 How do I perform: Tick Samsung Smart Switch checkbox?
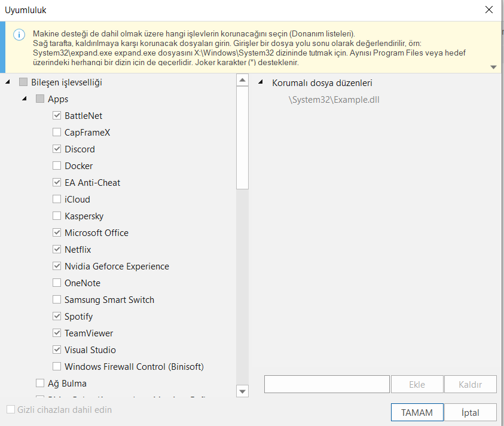[57, 299]
